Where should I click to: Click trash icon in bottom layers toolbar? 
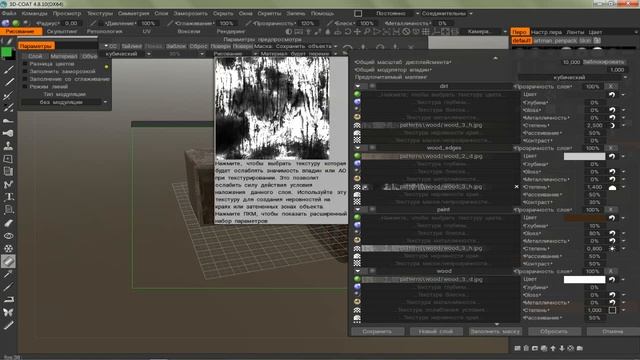pos(526,348)
